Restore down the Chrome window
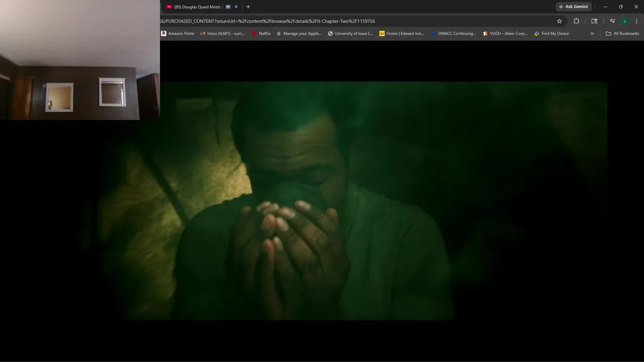This screenshot has height=362, width=644. click(620, 7)
